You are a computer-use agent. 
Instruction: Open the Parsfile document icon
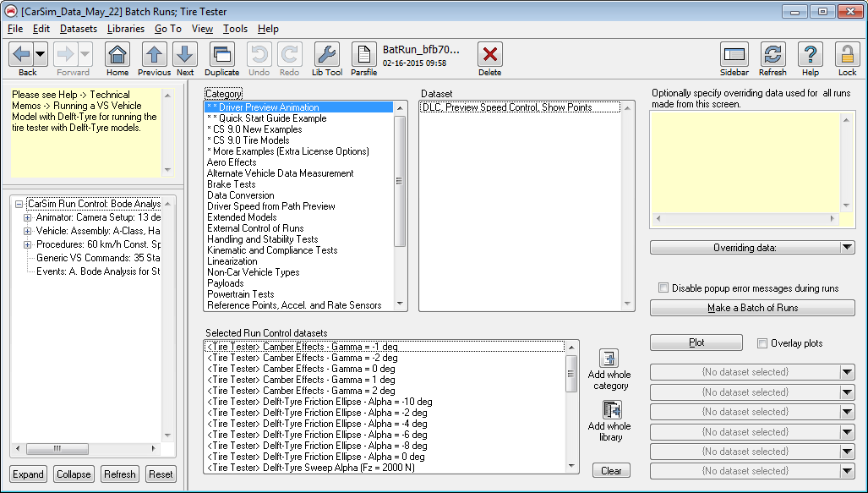(x=363, y=54)
